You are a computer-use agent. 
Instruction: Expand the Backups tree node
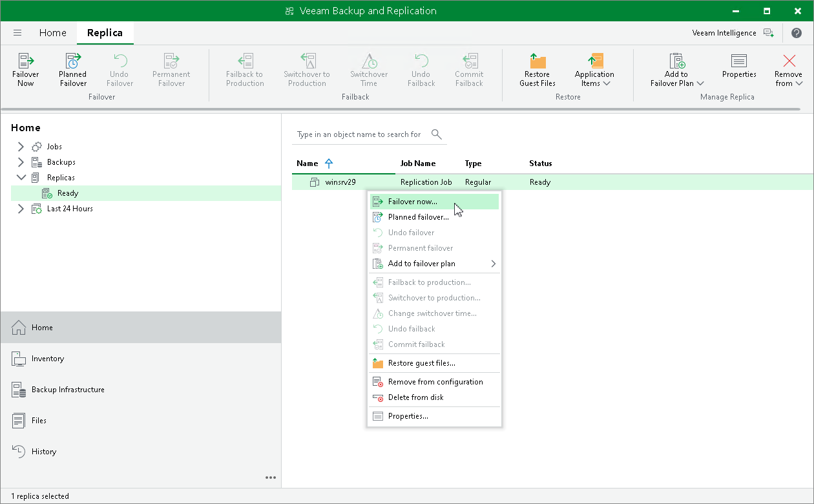pyautogui.click(x=21, y=162)
